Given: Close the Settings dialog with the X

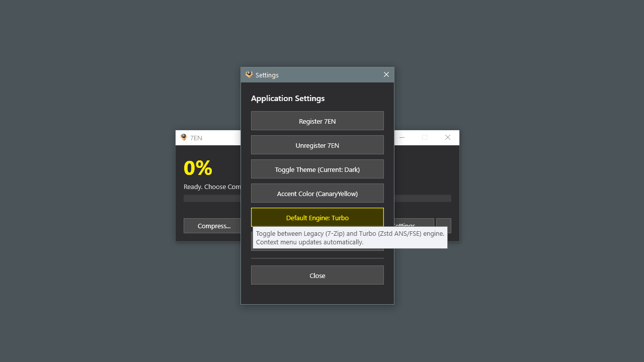Looking at the screenshot, I should (386, 74).
